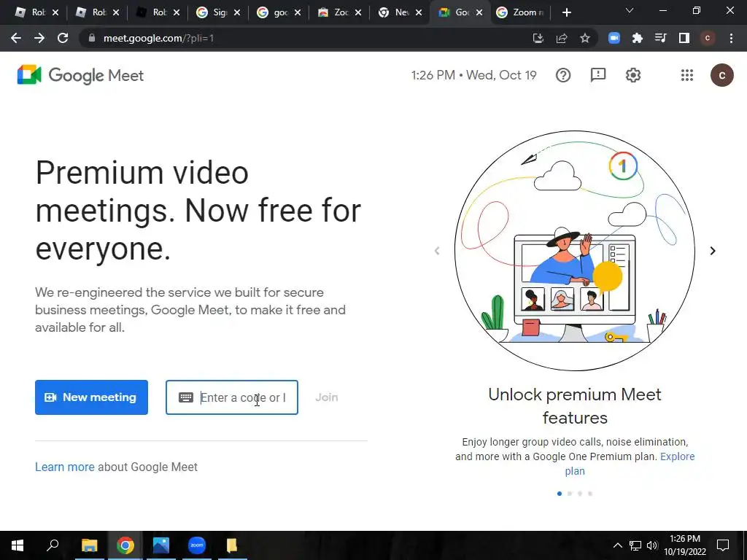Bookmark this tab with the star
Screen dimensions: 747x560
click(x=585, y=38)
